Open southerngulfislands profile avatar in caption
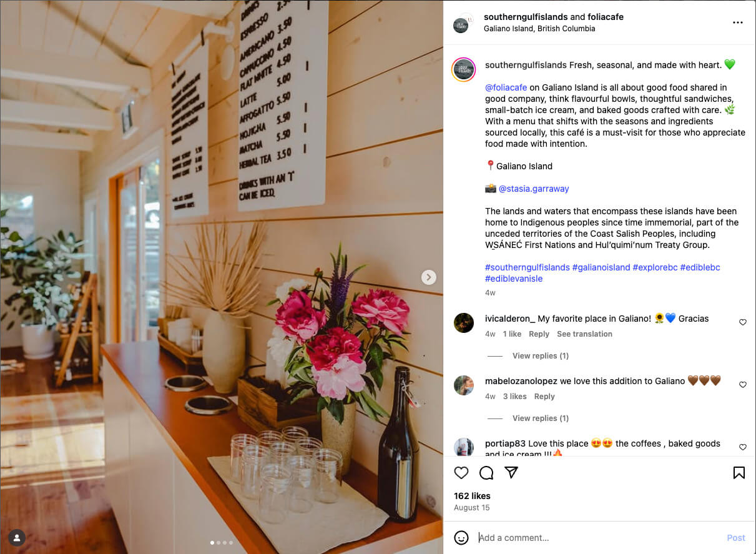 click(463, 69)
